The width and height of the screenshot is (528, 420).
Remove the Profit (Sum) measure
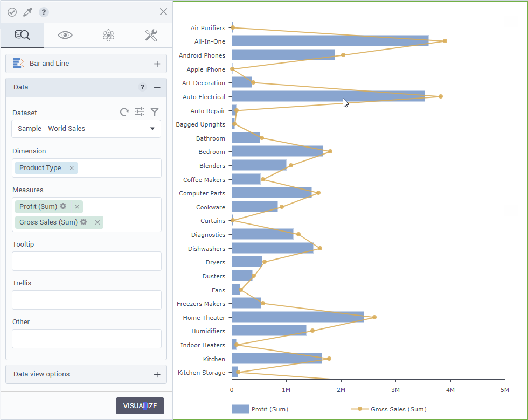pos(77,207)
